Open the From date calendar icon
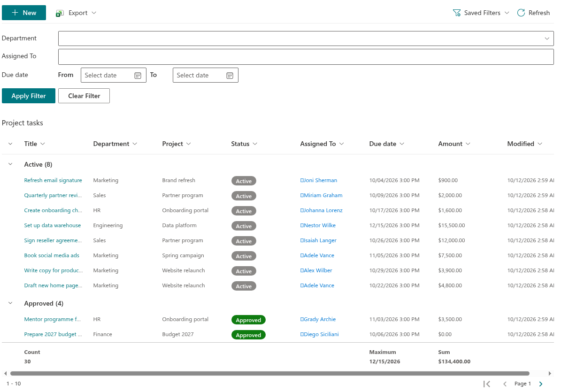The image size is (561, 392). coord(138,76)
